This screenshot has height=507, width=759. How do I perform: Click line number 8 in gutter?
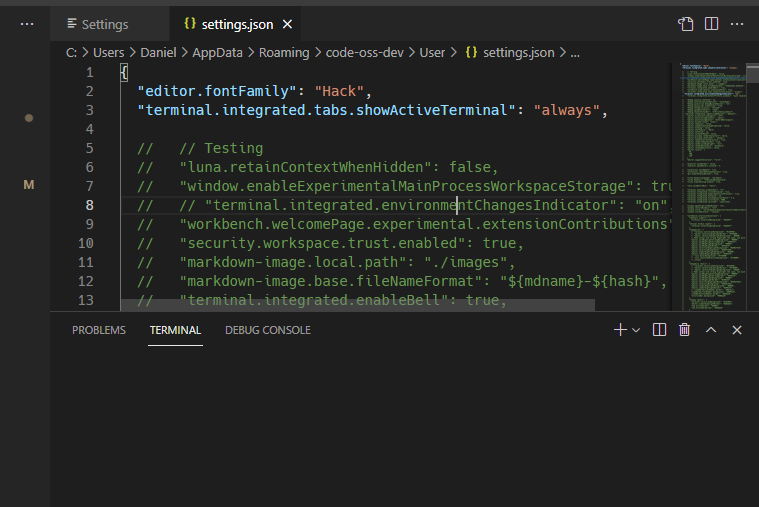(90, 205)
